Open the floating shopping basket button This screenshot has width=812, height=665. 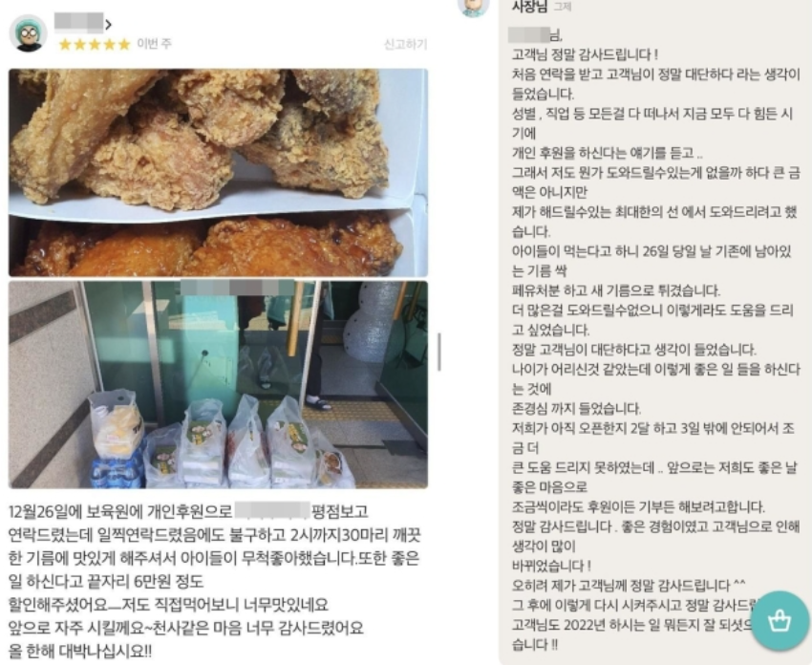780,620
